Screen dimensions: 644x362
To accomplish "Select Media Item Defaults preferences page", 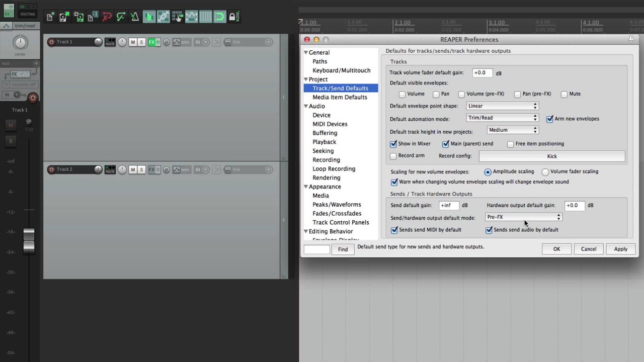I will (x=340, y=97).
